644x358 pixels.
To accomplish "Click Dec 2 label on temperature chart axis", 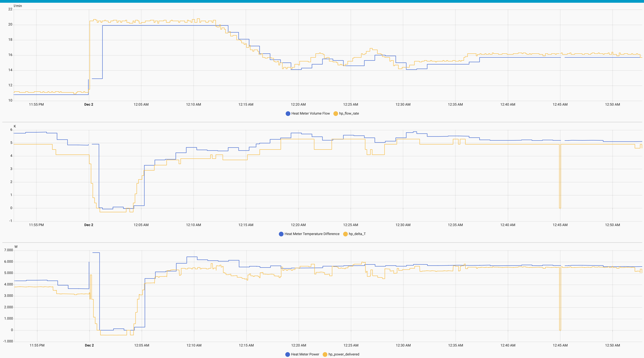I will [x=89, y=225].
